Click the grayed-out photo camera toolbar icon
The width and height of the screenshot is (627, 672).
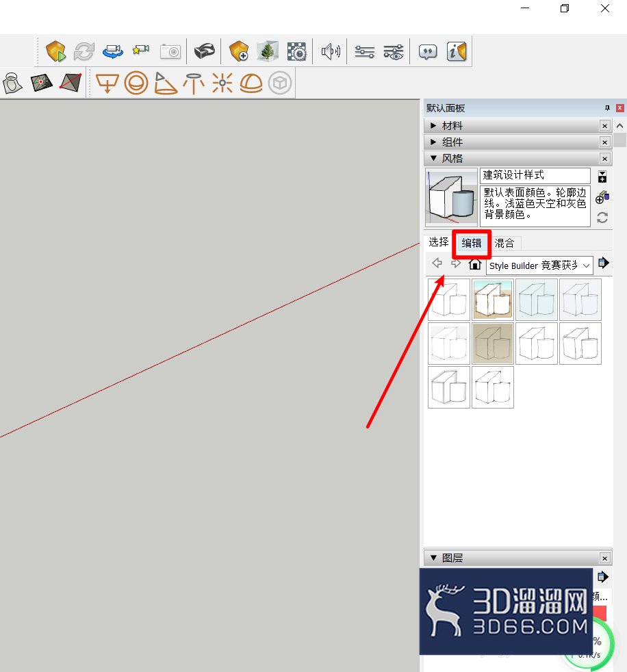(170, 51)
